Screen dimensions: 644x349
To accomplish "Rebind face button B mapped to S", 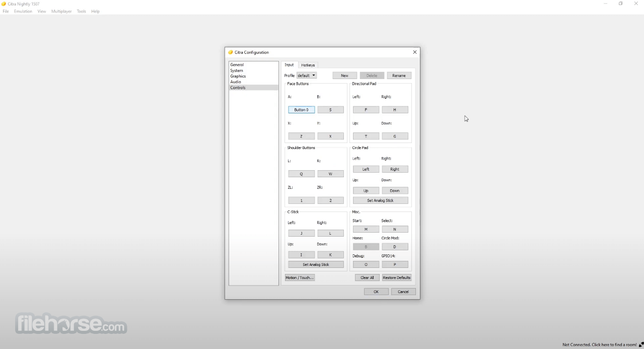I will 330,110.
